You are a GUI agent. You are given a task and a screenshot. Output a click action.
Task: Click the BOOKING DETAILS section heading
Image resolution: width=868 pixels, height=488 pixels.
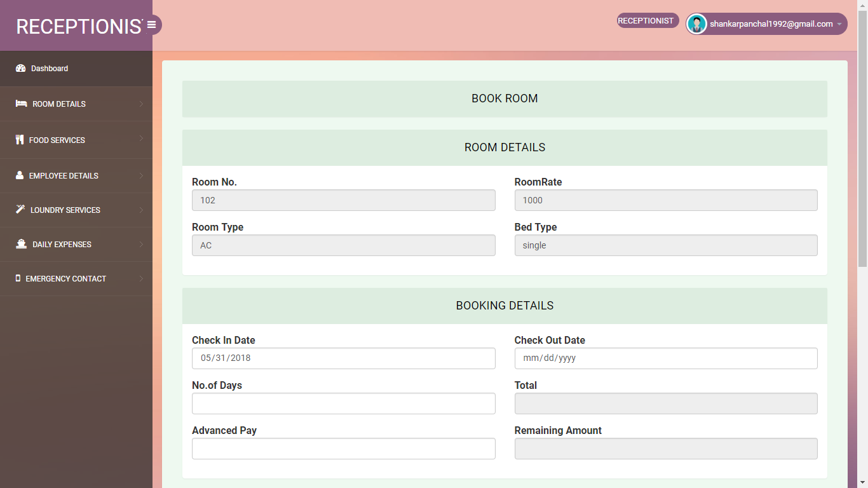505,306
